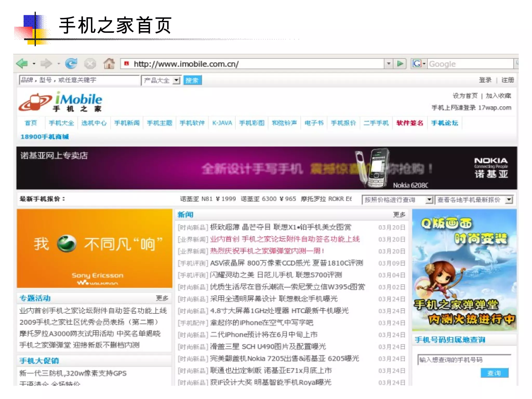This screenshot has height=399, width=532.
Task: Open the 手机大全 nav item
Action: [62, 123]
